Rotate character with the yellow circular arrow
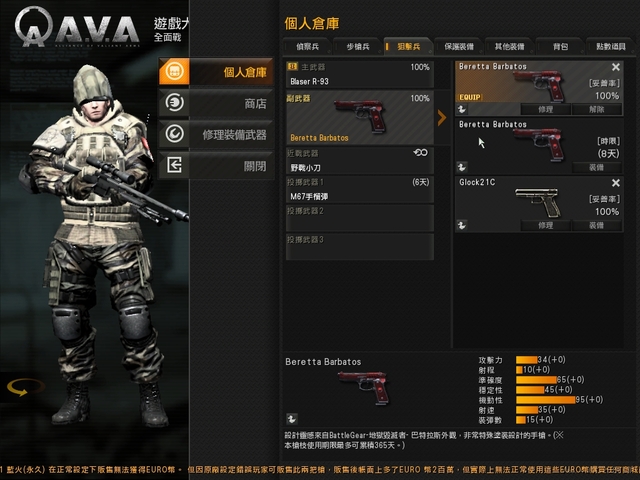Image resolution: width=640 pixels, height=480 pixels. (x=25, y=387)
